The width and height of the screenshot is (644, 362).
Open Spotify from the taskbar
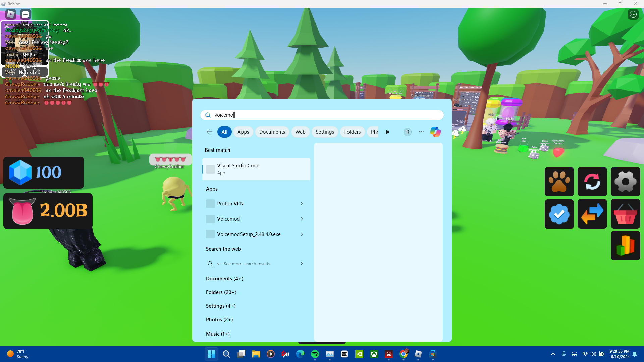tap(315, 354)
